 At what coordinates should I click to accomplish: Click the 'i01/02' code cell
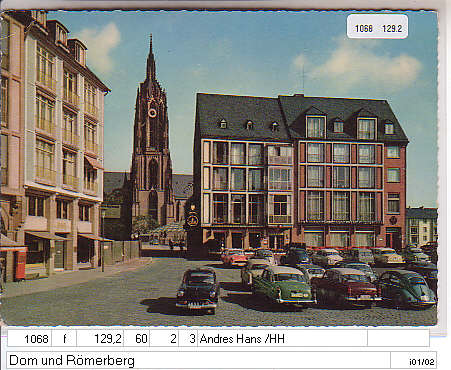click(422, 361)
